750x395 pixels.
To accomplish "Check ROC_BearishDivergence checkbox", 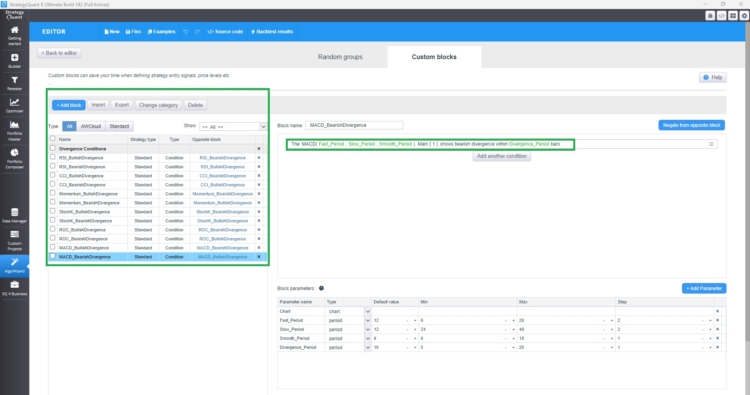I will 53,238.
